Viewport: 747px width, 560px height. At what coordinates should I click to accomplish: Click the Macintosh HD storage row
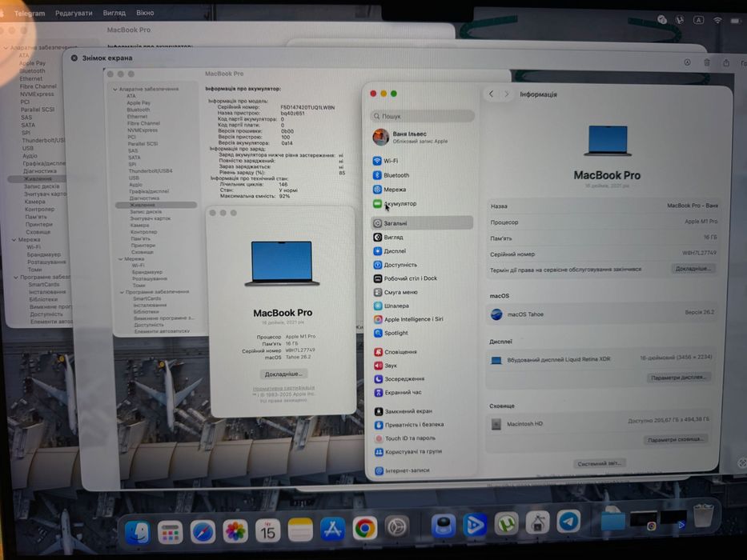click(x=600, y=423)
